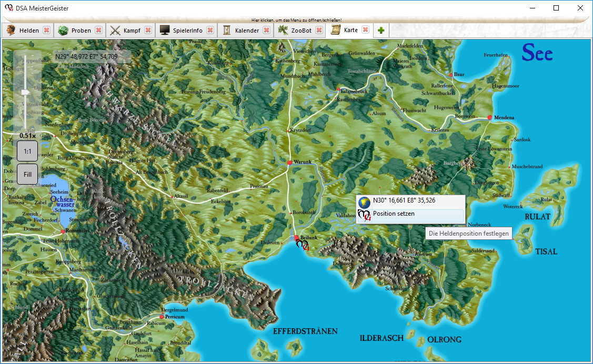Close the ZooBot tab
593x364 pixels.
(319, 30)
